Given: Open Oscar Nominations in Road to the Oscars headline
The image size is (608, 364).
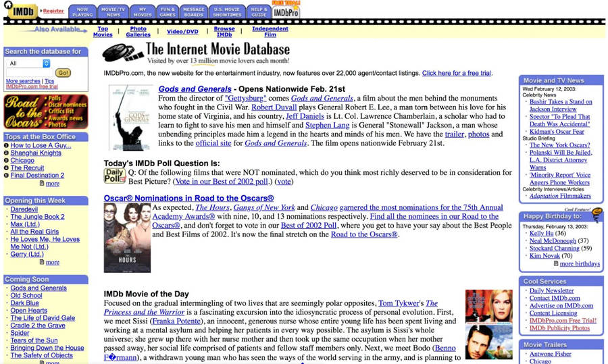Looking at the screenshot, I should click(189, 198).
